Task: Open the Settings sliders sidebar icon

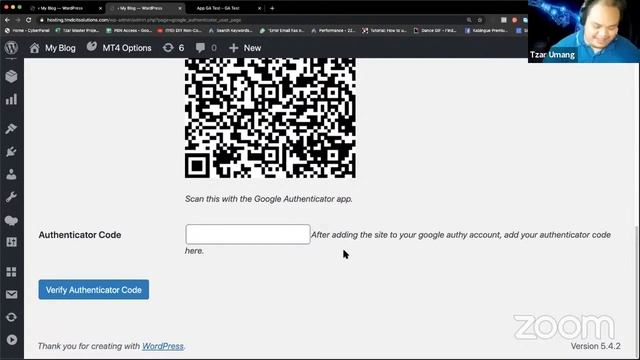Action: 11,242
